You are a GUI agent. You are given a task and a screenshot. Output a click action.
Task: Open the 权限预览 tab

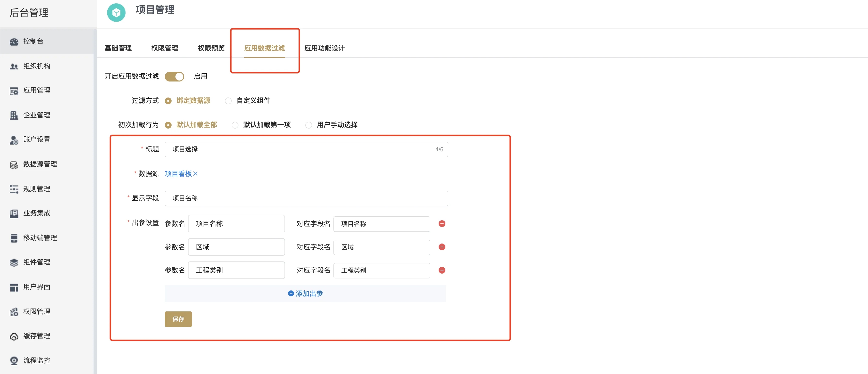tap(211, 48)
